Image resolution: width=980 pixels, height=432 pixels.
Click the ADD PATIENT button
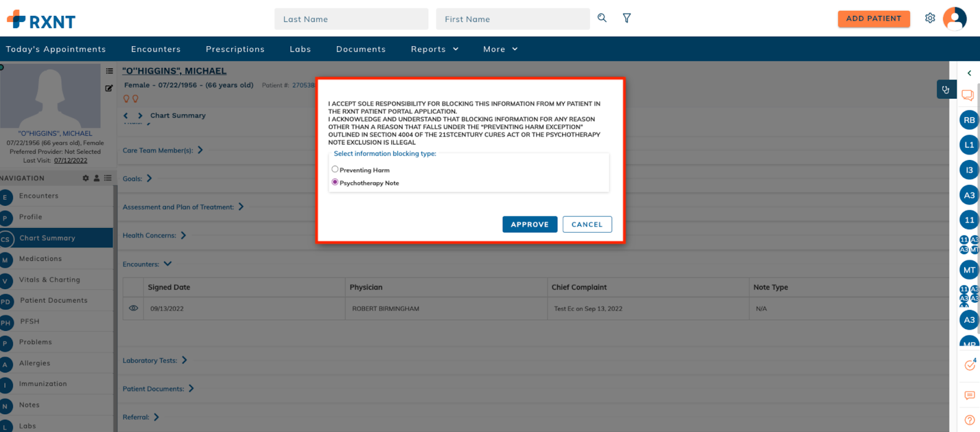(873, 18)
